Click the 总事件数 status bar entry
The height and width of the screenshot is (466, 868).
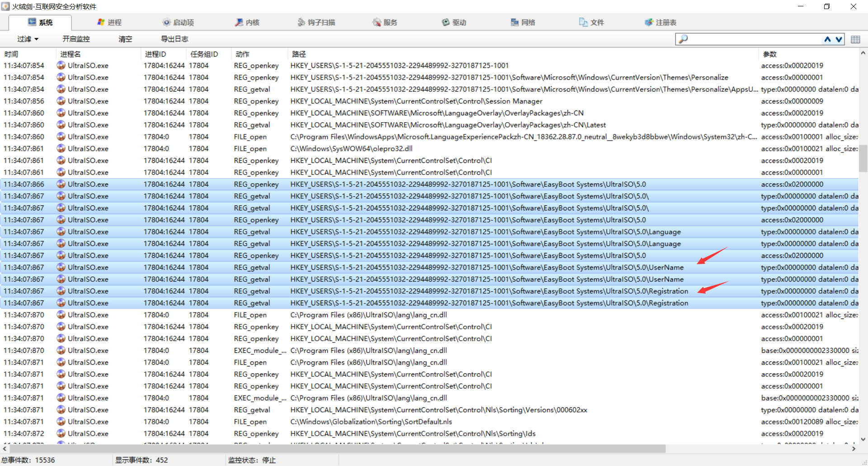[x=28, y=460]
